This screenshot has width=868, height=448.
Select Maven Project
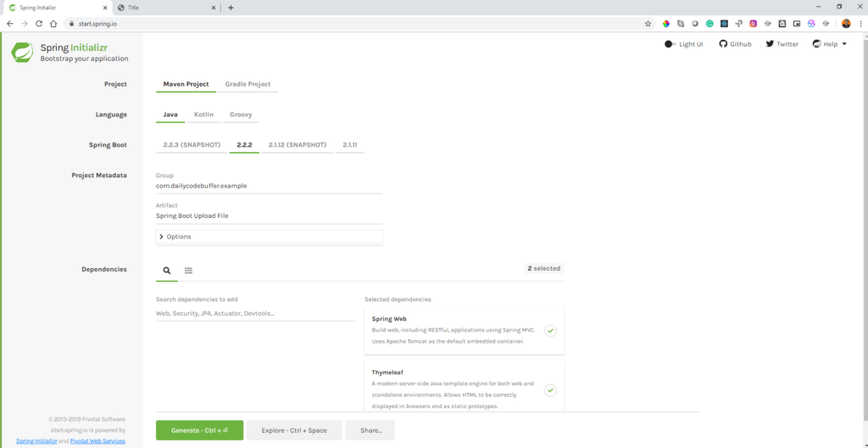[186, 84]
